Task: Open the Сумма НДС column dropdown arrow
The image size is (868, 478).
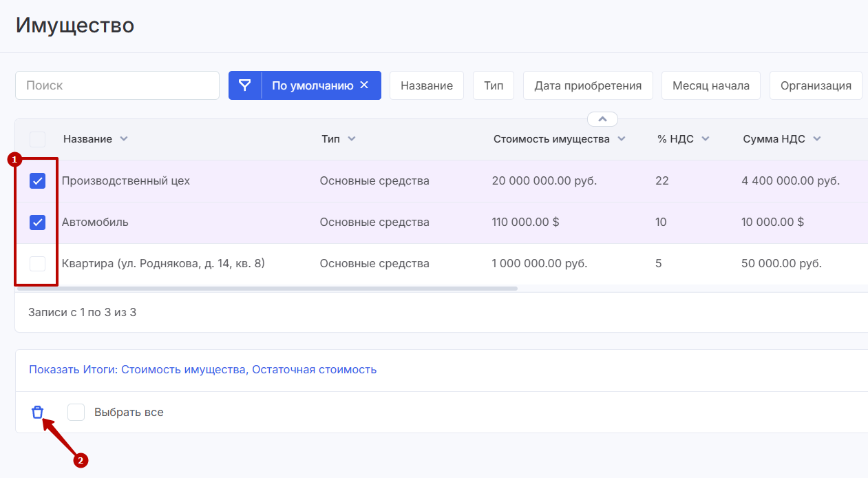Action: pos(817,139)
